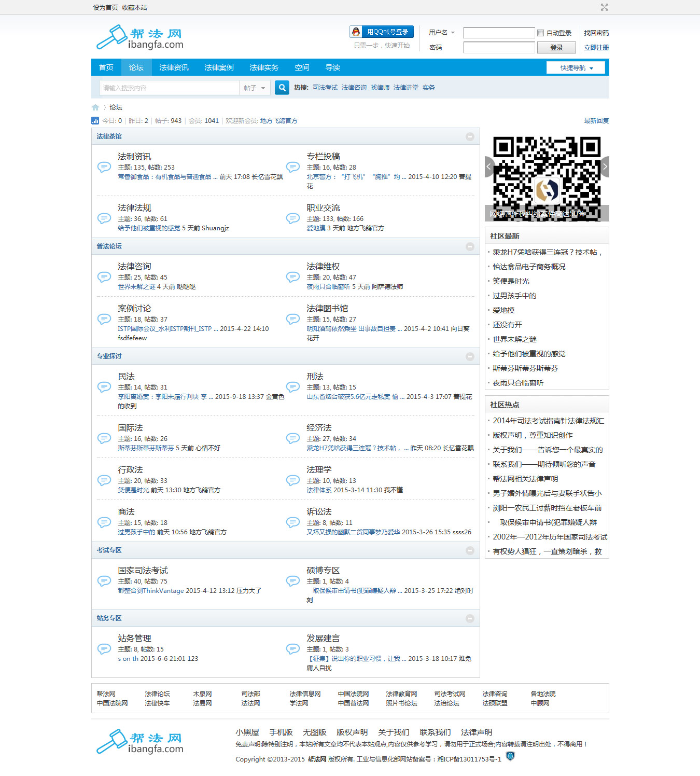Show next slide in QR image carousel
The height and width of the screenshot is (776, 700).
click(605, 167)
